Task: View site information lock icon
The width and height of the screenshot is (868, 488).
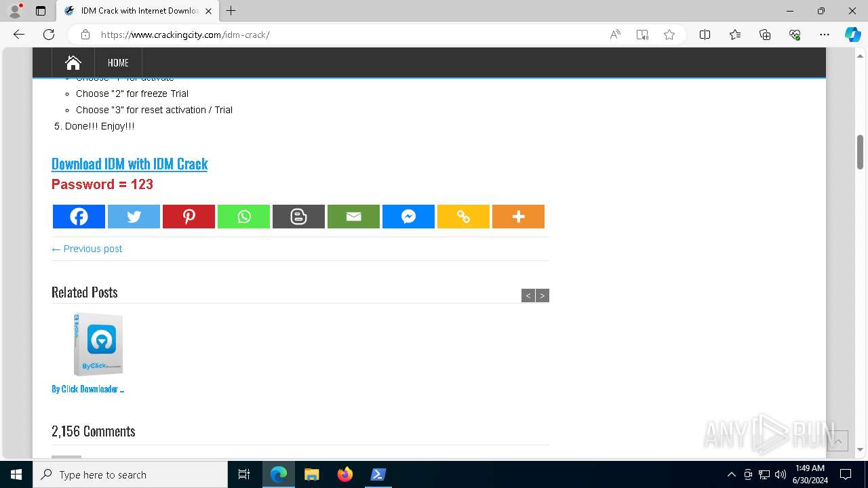Action: pyautogui.click(x=85, y=35)
